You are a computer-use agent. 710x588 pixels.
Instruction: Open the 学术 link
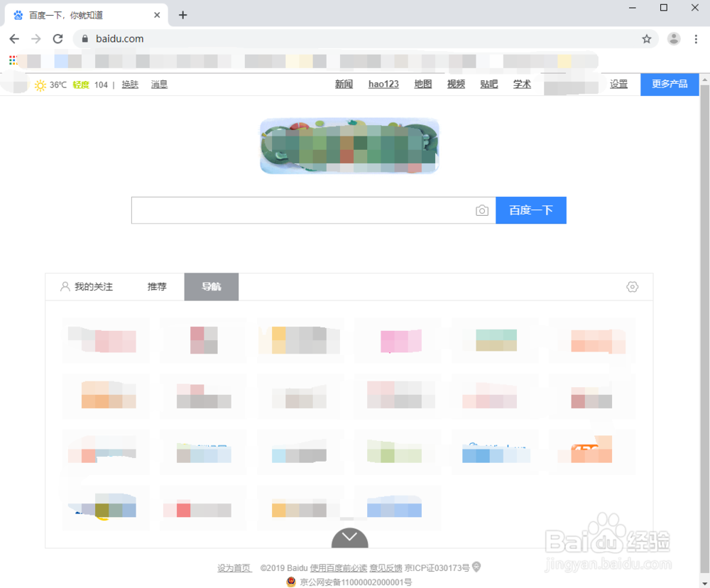522,85
